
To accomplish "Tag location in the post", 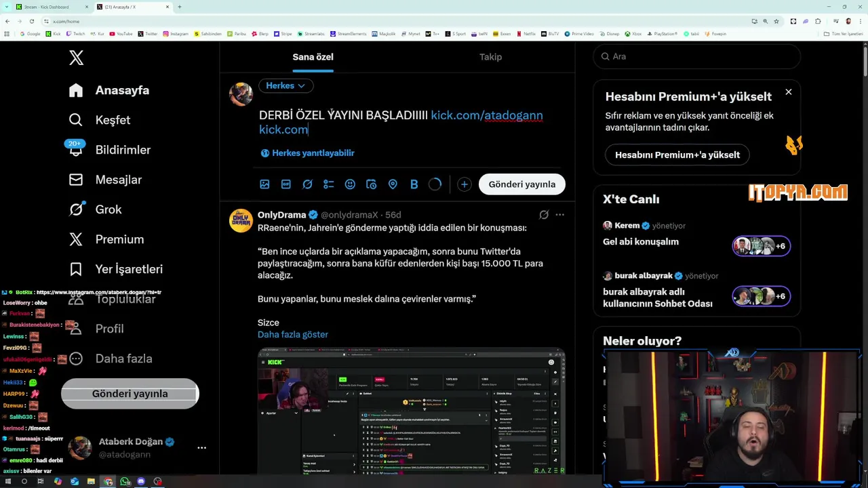I will tap(393, 184).
